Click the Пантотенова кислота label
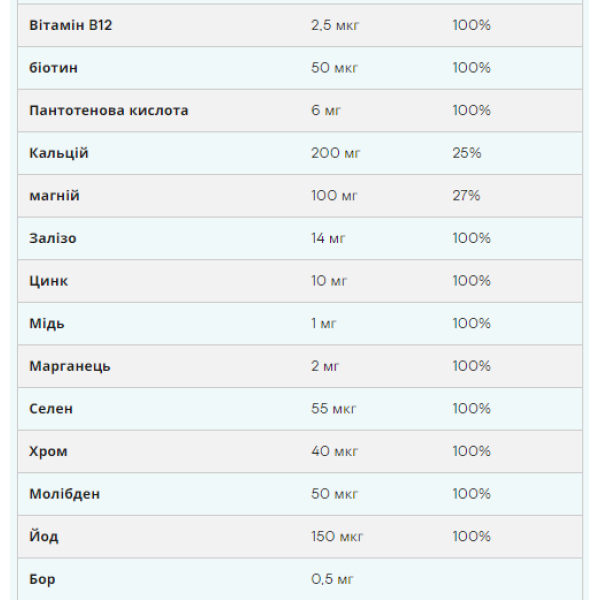Image resolution: width=600 pixels, height=600 pixels. click(109, 110)
